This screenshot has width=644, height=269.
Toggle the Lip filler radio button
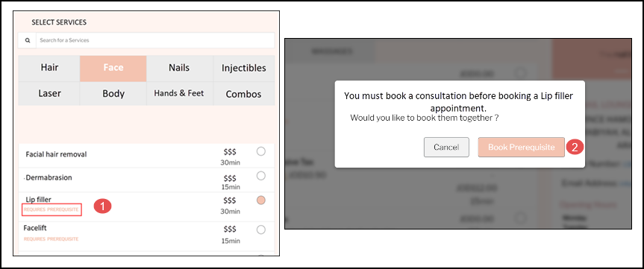(260, 200)
